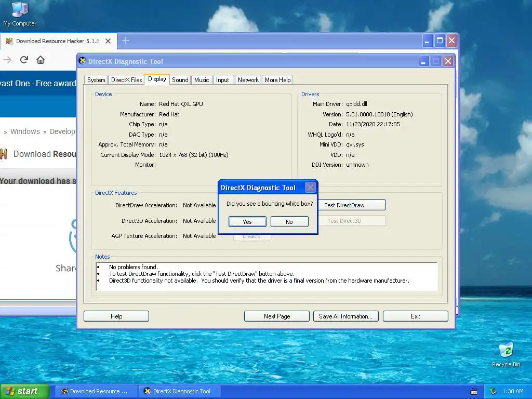Switch to Download Resource taskbar button
The image size is (532, 399).
96,391
